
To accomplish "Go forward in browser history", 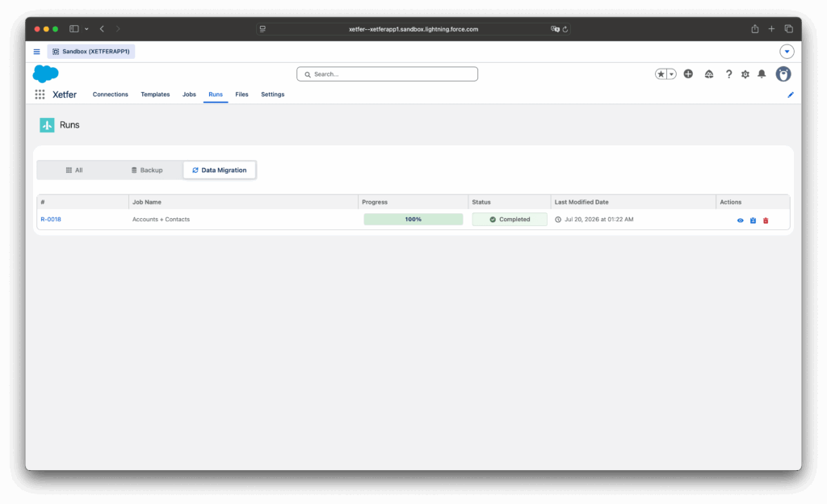I will click(x=118, y=29).
